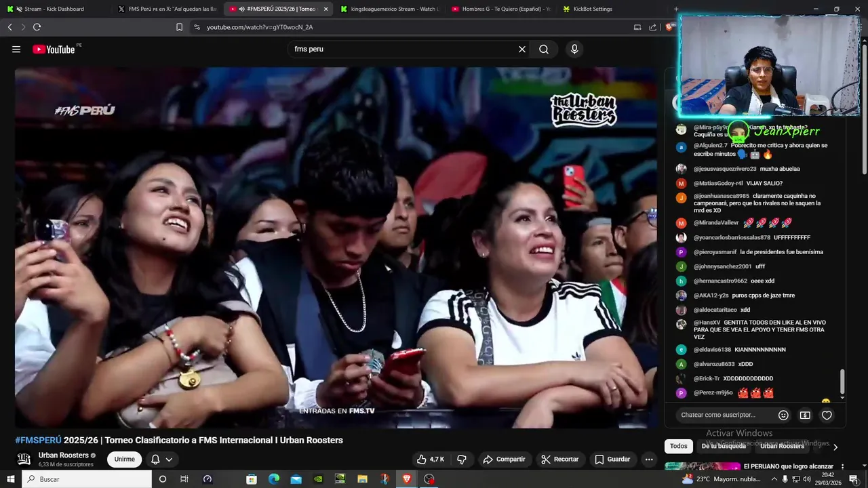This screenshot has height=488, width=868.
Task: Show hidden system tray icons
Action: [774, 479]
